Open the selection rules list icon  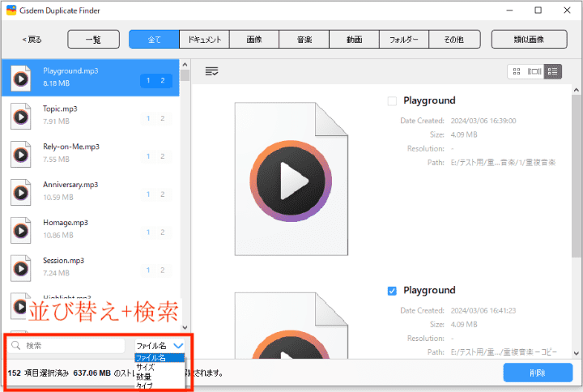211,71
